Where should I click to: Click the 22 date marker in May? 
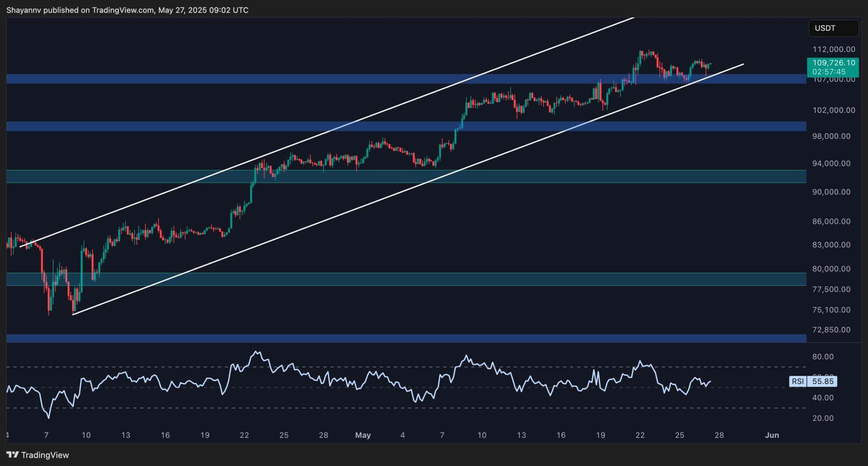coord(640,435)
